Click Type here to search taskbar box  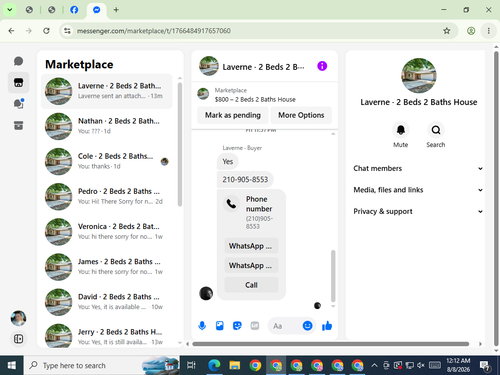(x=102, y=365)
